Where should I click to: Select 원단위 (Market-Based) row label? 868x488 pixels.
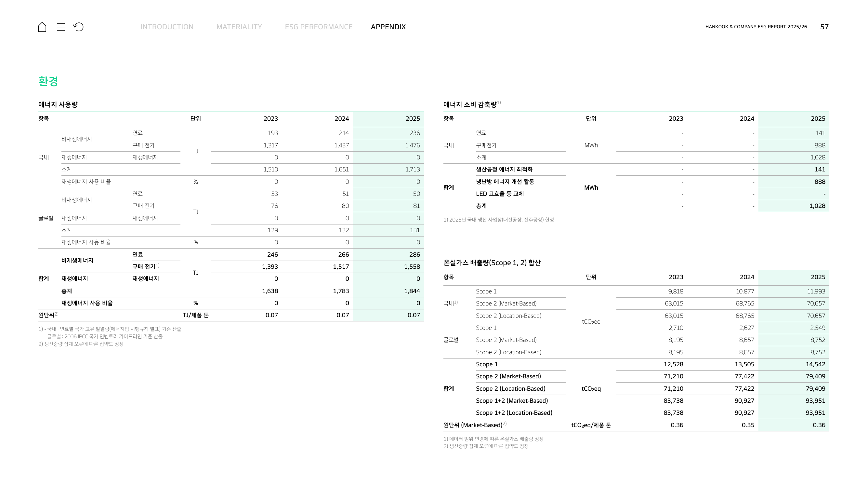point(474,425)
